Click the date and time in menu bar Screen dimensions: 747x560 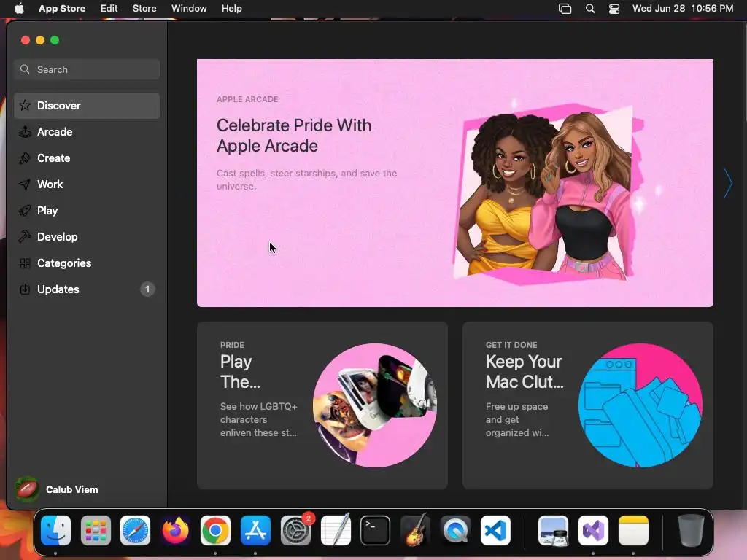(683, 9)
